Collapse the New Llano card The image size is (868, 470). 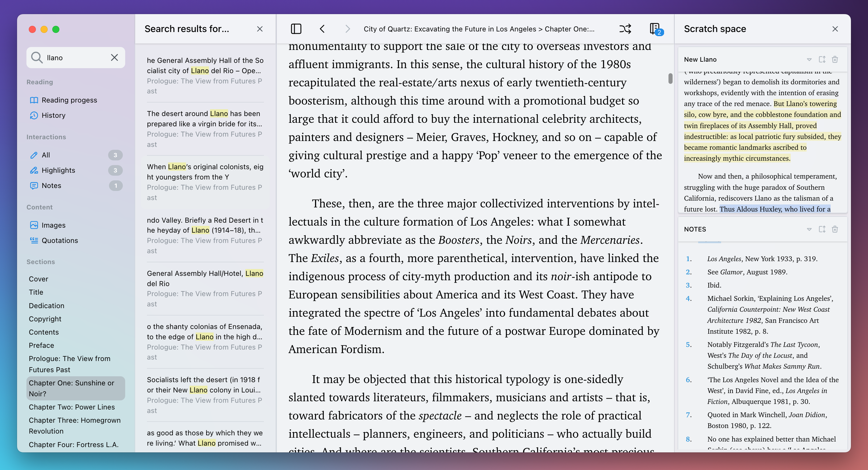coord(809,60)
